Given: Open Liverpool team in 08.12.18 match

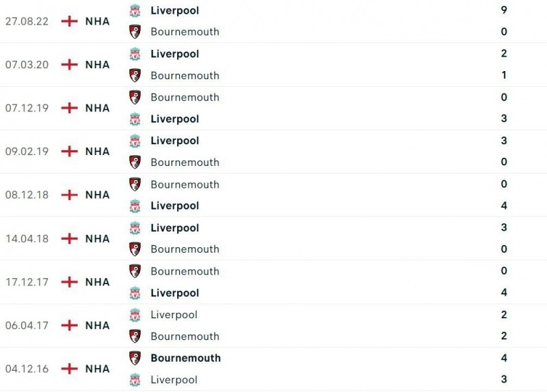Looking at the screenshot, I should click(174, 206).
